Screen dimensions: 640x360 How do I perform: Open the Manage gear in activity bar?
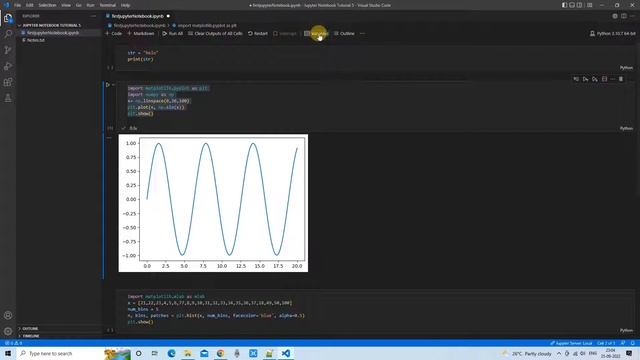[x=8, y=331]
